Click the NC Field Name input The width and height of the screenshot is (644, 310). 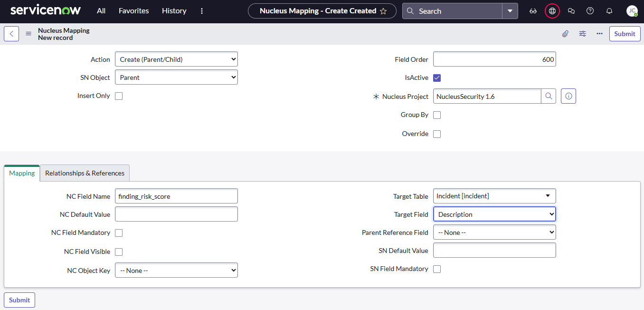(x=176, y=196)
